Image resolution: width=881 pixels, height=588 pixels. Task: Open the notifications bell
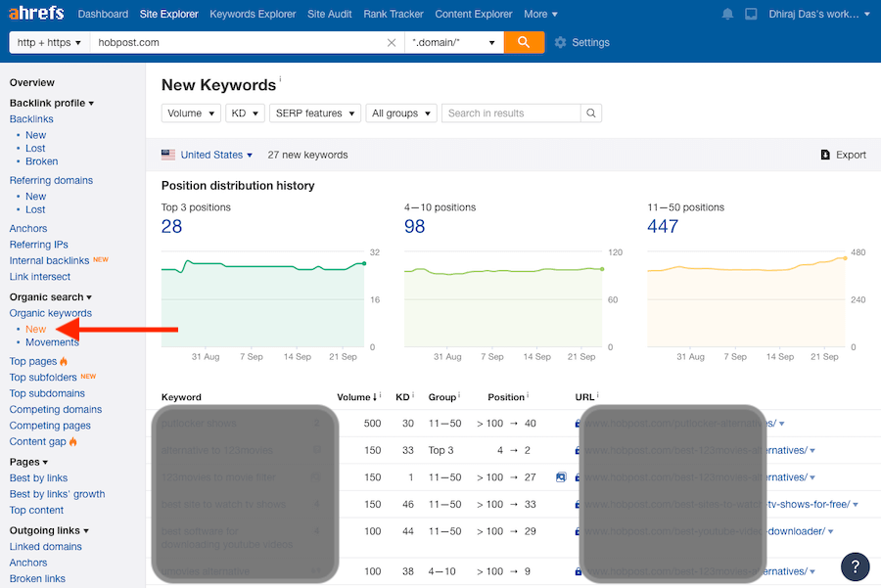tap(727, 14)
